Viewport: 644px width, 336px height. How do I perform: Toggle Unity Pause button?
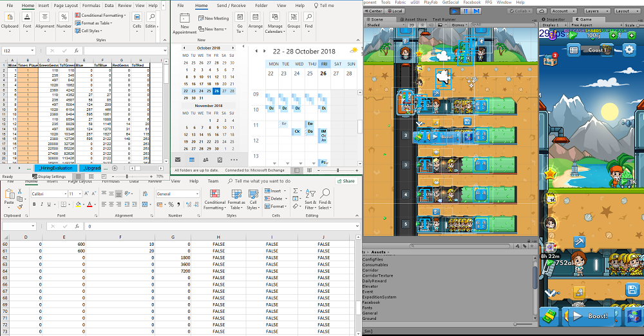(466, 11)
